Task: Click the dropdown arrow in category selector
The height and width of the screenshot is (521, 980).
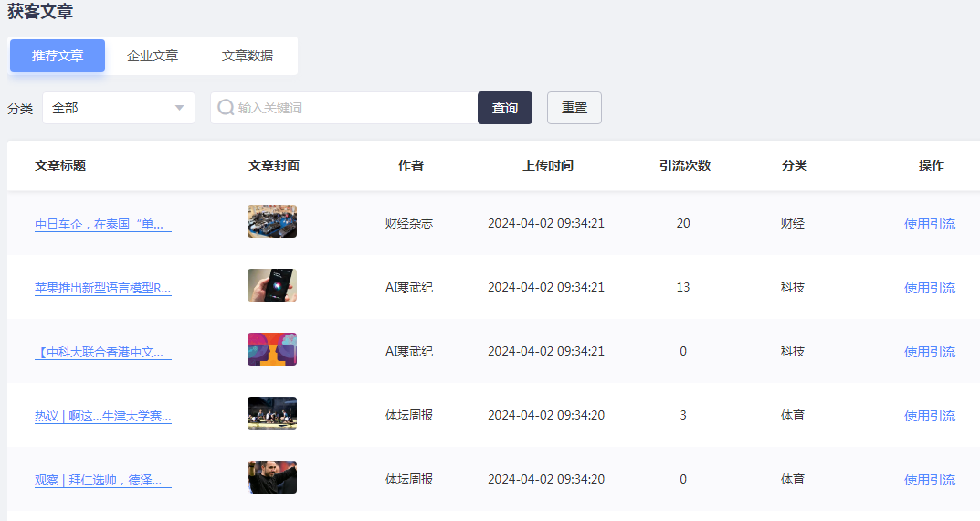Action: tap(180, 108)
